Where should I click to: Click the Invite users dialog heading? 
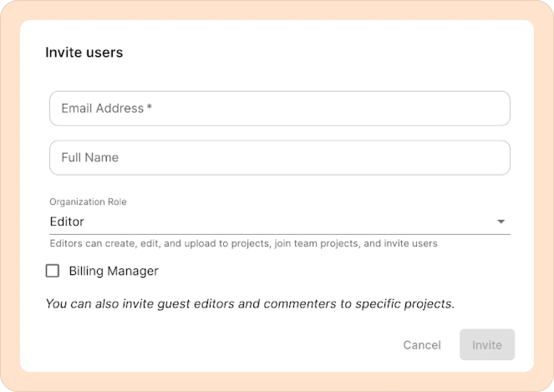pos(84,53)
